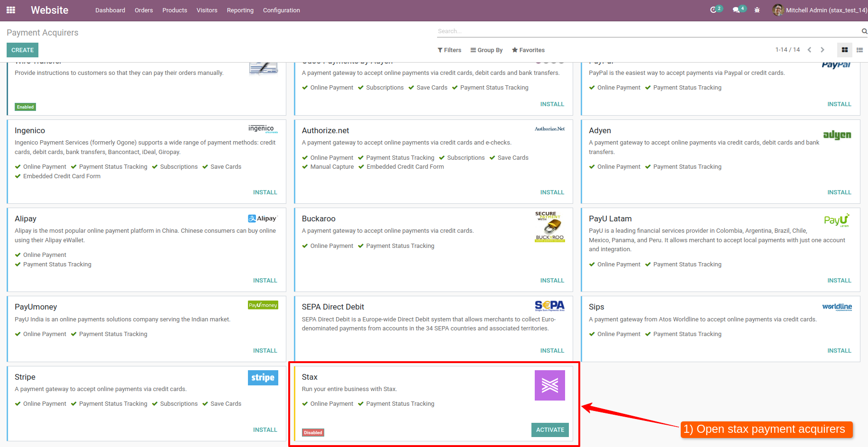This screenshot has width=868, height=447.
Task: Open the PayUmoney card title
Action: (x=36, y=307)
